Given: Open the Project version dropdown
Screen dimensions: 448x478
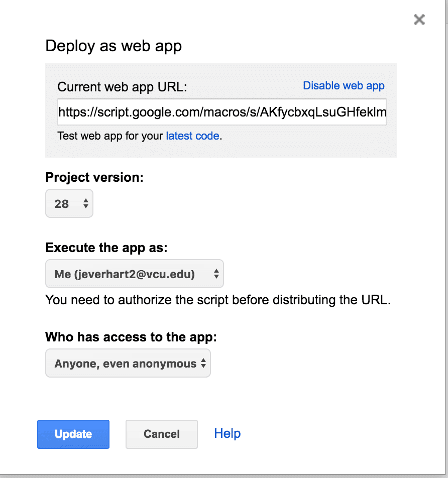Looking at the screenshot, I should point(69,203).
